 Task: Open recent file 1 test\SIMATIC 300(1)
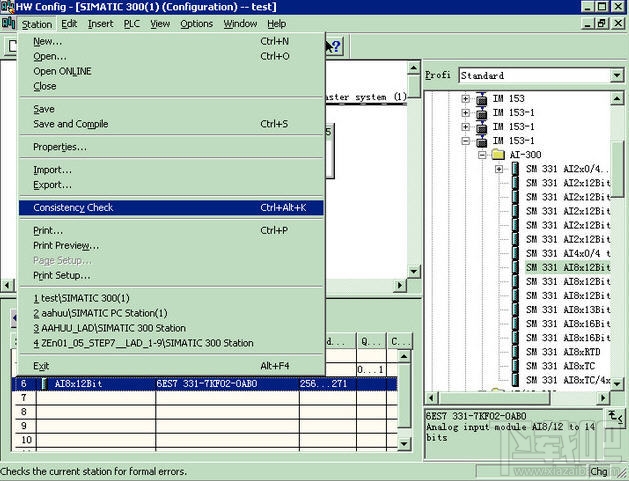pyautogui.click(x=171, y=298)
